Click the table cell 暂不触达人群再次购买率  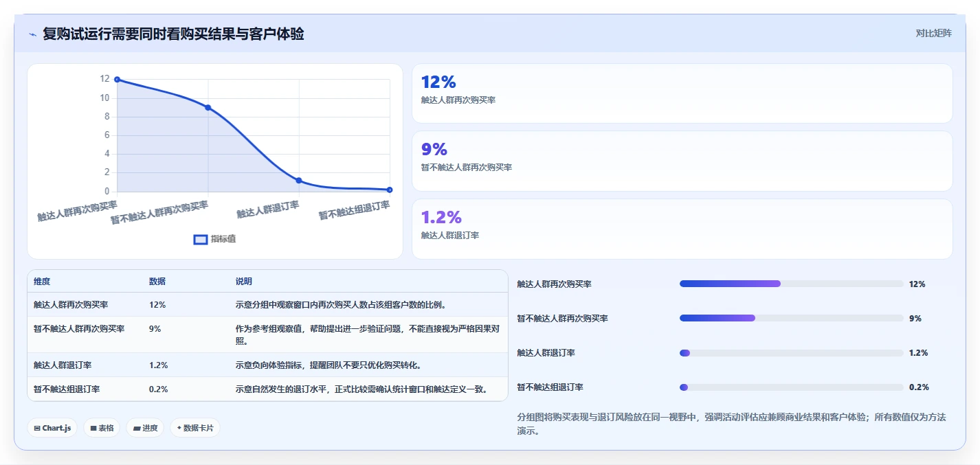tap(79, 329)
